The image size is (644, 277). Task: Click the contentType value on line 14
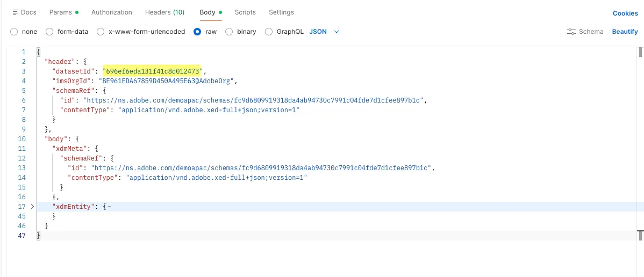click(x=217, y=177)
